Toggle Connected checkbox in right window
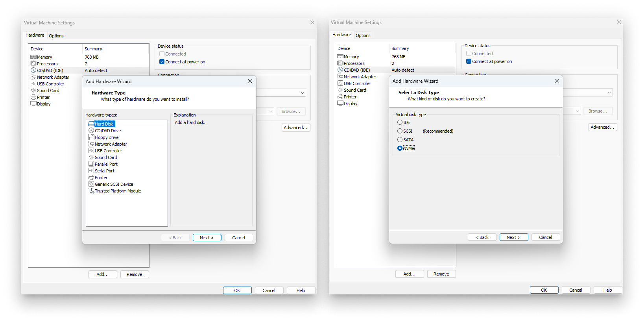This screenshot has width=644, height=320. tap(469, 54)
